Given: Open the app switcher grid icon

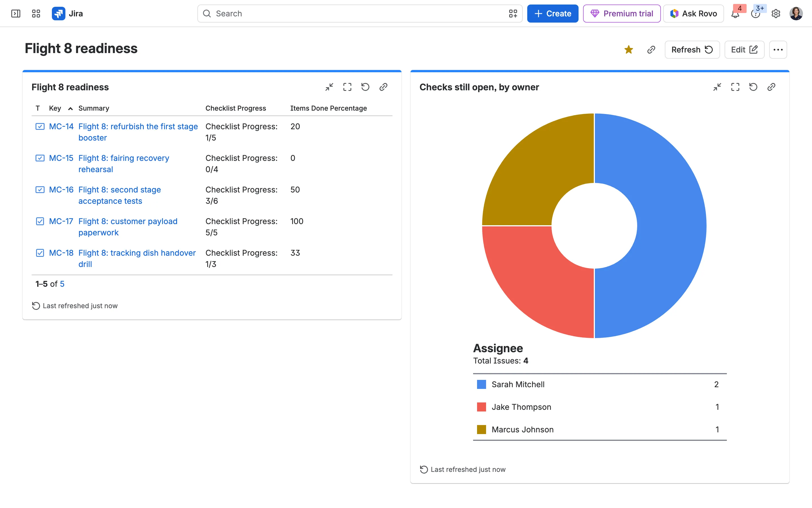Looking at the screenshot, I should [36, 14].
